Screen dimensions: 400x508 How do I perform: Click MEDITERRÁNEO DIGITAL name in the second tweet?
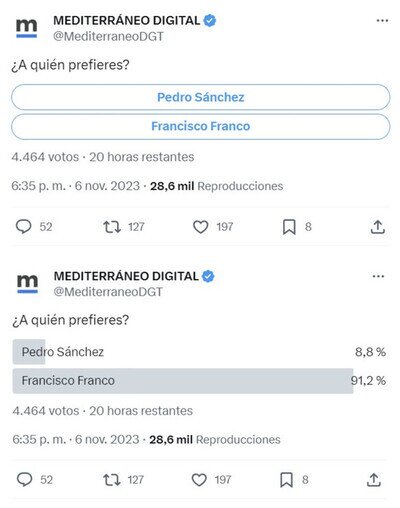126,276
